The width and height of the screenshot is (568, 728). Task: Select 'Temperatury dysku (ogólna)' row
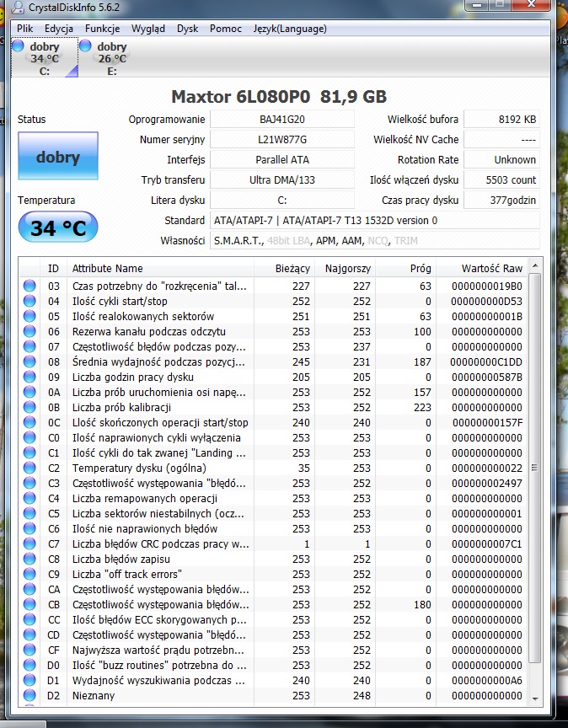point(274,468)
